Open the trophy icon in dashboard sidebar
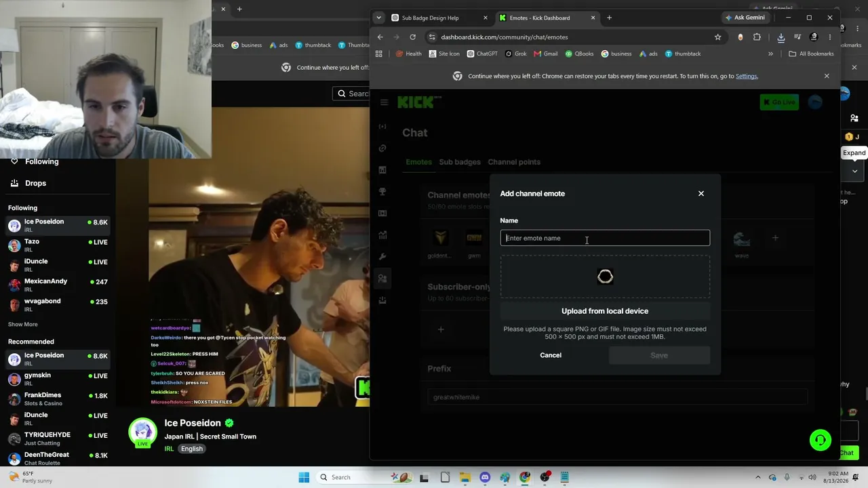Image resolution: width=868 pixels, height=488 pixels. tap(382, 192)
